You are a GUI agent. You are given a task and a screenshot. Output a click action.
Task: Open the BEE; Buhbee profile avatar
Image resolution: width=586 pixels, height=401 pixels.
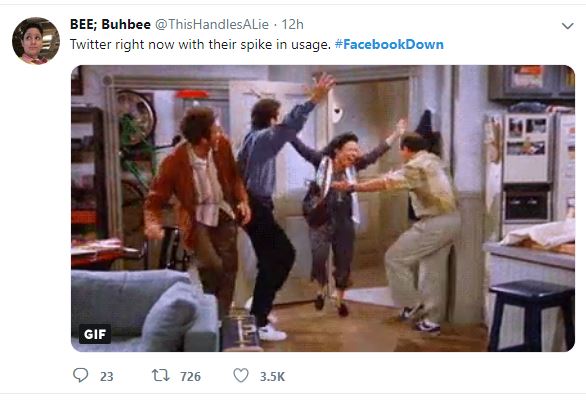pos(36,41)
